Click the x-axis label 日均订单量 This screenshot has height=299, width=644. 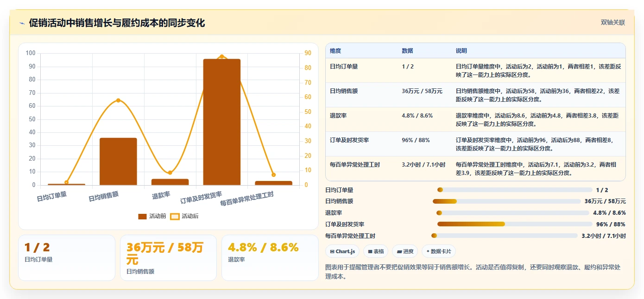pyautogui.click(x=52, y=197)
